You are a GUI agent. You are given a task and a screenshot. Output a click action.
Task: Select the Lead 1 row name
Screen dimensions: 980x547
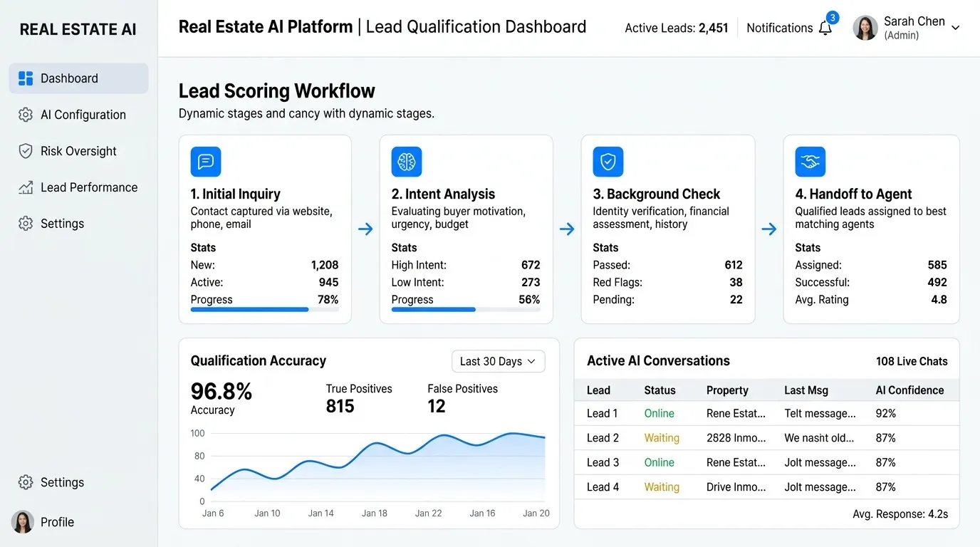point(603,413)
